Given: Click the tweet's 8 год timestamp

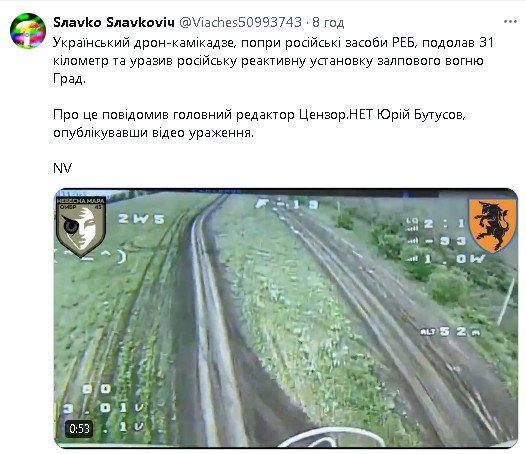Looking at the screenshot, I should click(x=328, y=22).
